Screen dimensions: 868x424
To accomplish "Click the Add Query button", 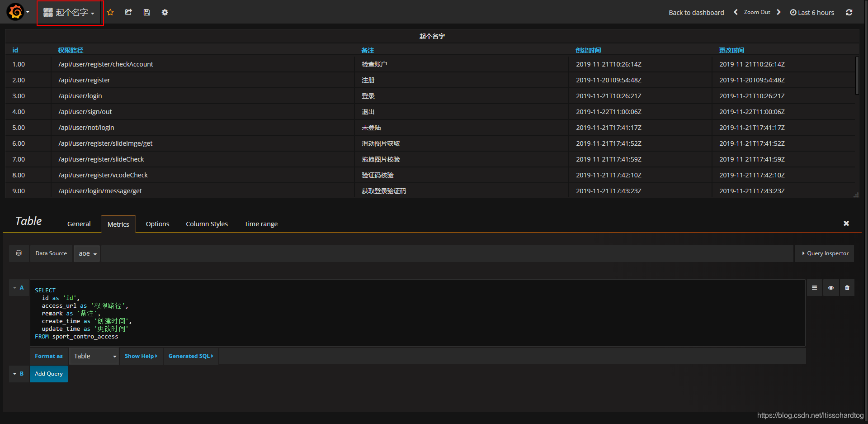I will (49, 374).
